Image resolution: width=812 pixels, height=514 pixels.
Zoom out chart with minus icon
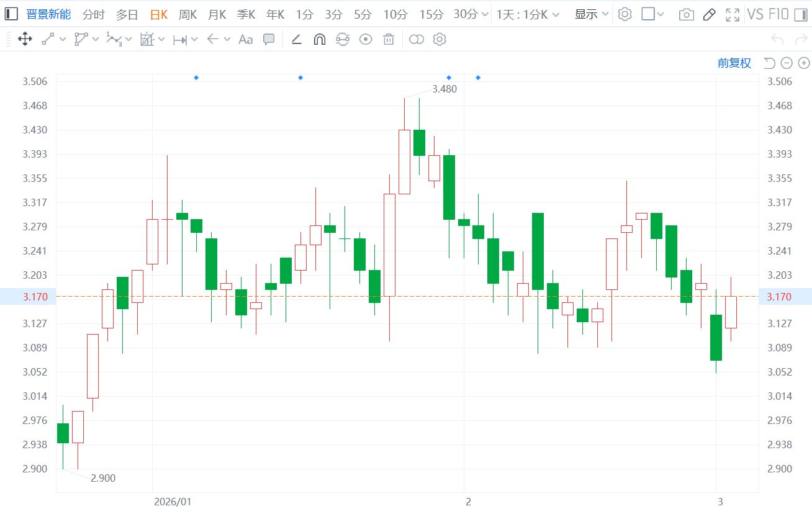click(787, 63)
